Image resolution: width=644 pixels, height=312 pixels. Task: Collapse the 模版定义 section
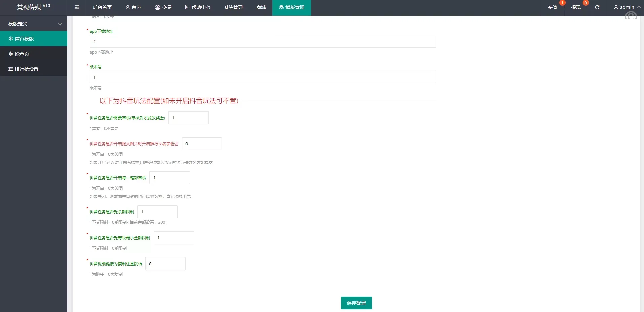click(x=34, y=24)
